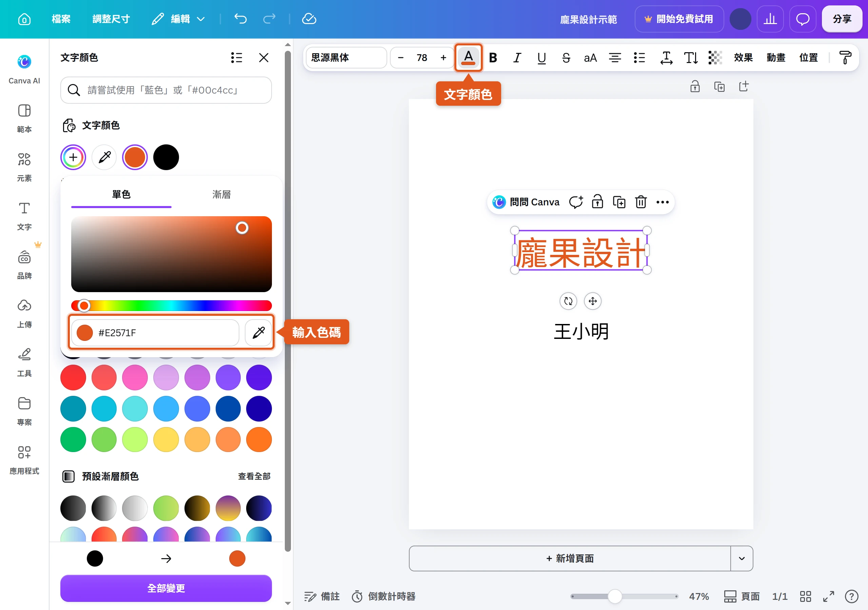Redo the last action
Viewport: 868px width, 610px height.
coord(269,19)
